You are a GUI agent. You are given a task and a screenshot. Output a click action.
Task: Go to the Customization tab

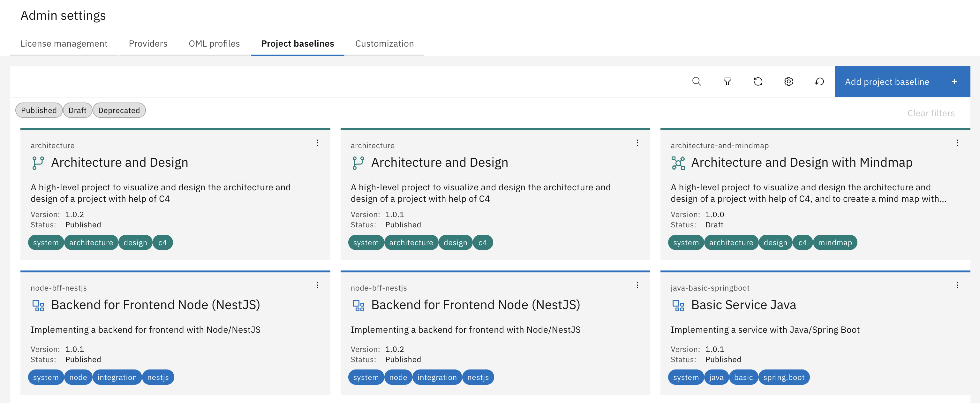click(384, 44)
